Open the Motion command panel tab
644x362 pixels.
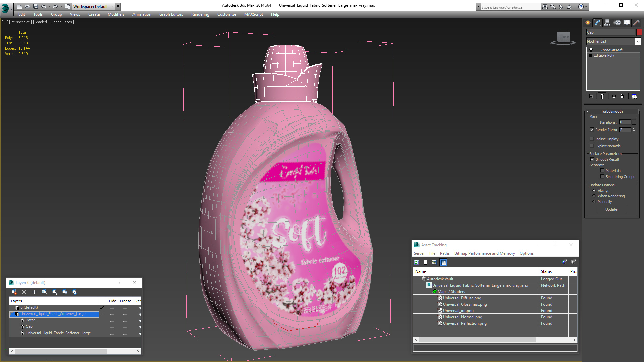coord(618,23)
